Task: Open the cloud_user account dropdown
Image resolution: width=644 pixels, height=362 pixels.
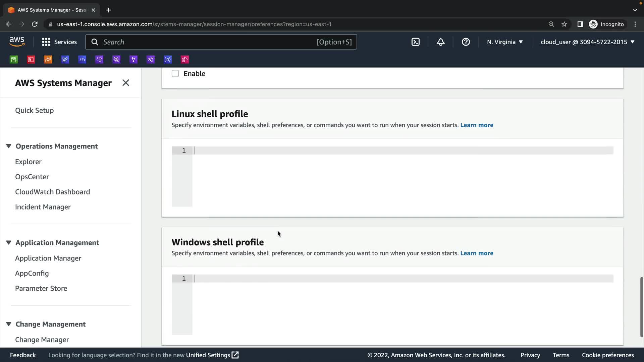Action: 587,42
